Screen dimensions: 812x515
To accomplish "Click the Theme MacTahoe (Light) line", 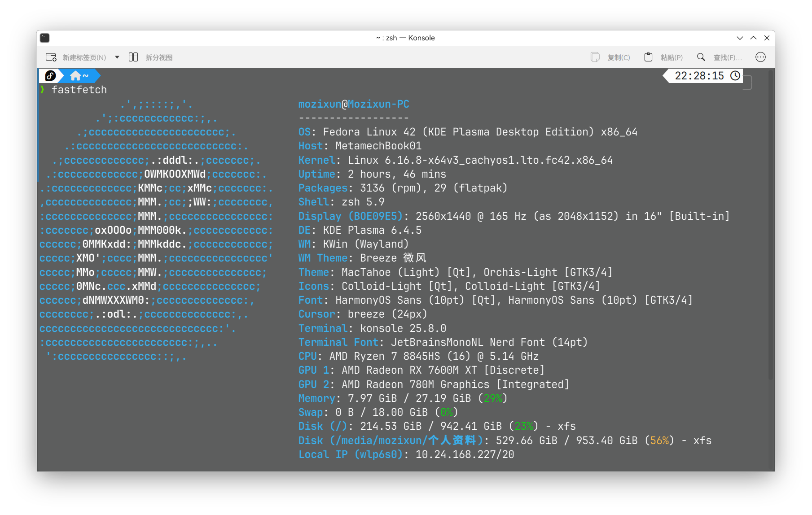I will [x=456, y=272].
